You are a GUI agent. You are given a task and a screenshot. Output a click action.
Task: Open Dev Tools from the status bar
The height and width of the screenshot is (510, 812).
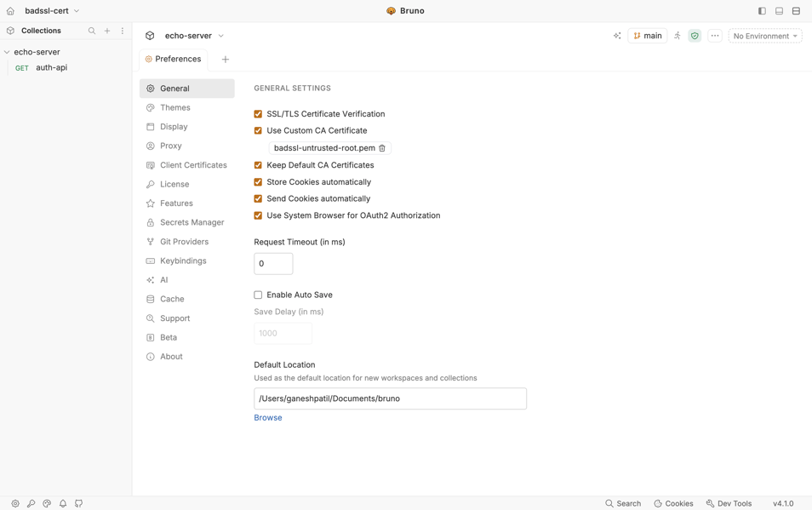point(729,503)
